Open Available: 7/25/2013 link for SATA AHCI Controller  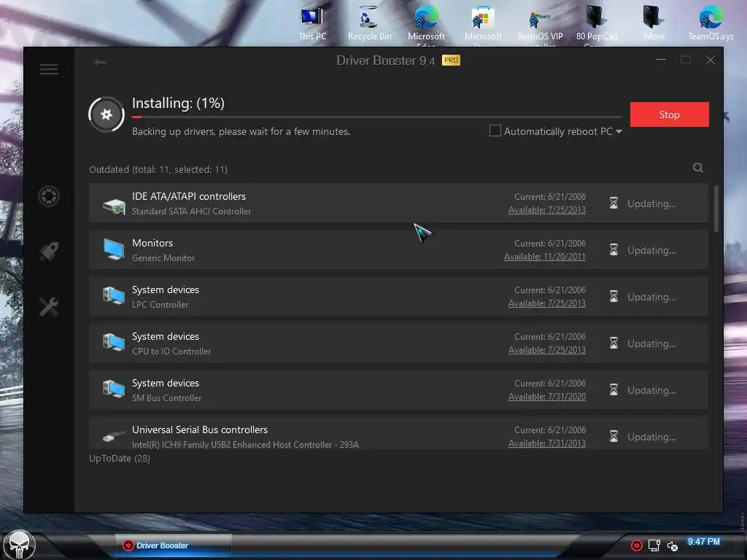(547, 210)
